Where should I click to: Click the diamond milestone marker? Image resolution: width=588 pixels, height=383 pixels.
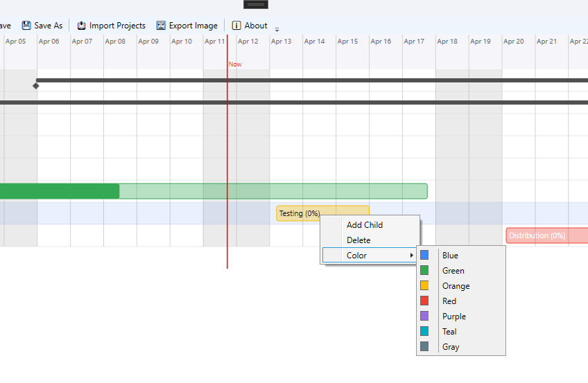click(36, 86)
